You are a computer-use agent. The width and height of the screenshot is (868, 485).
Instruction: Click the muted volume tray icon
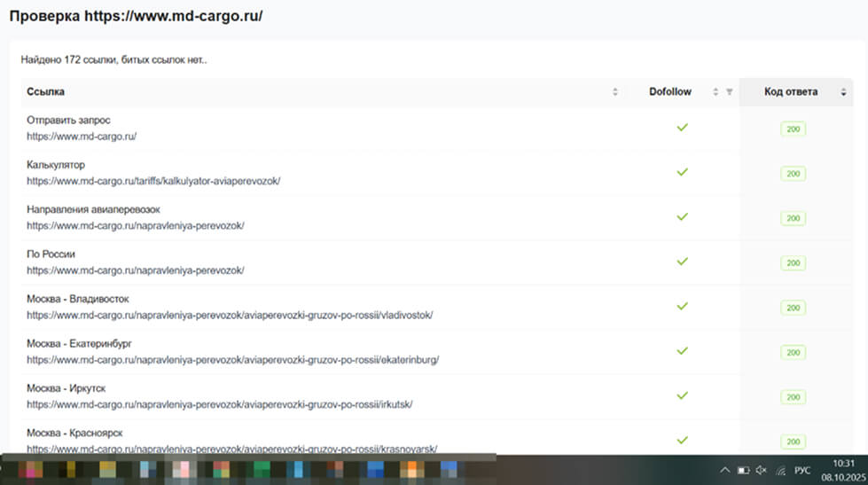[x=760, y=470]
